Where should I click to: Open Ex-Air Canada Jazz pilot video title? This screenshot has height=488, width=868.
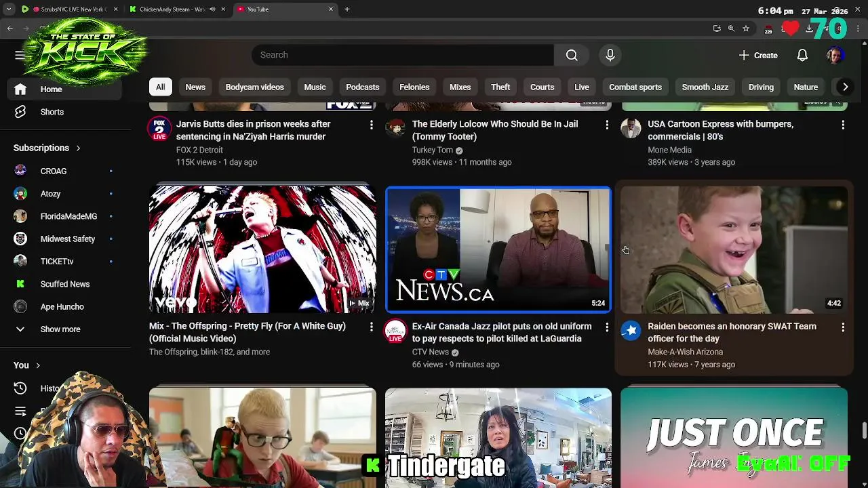click(502, 332)
